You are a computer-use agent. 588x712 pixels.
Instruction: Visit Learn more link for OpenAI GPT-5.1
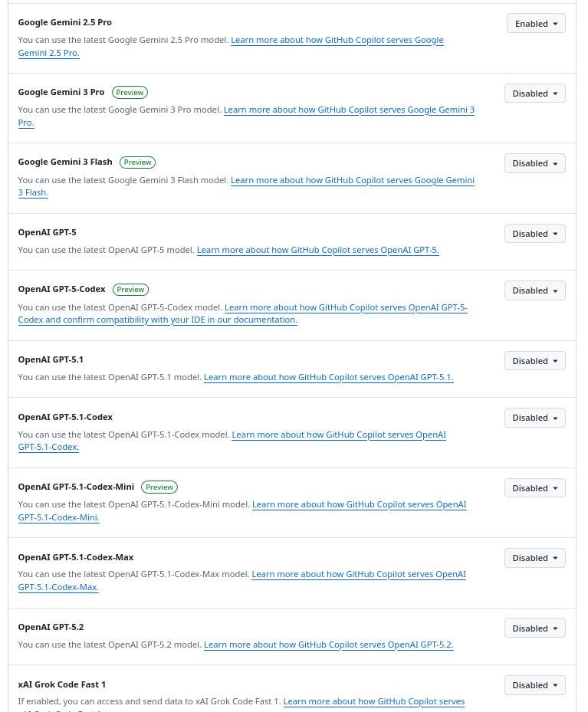pyautogui.click(x=328, y=377)
